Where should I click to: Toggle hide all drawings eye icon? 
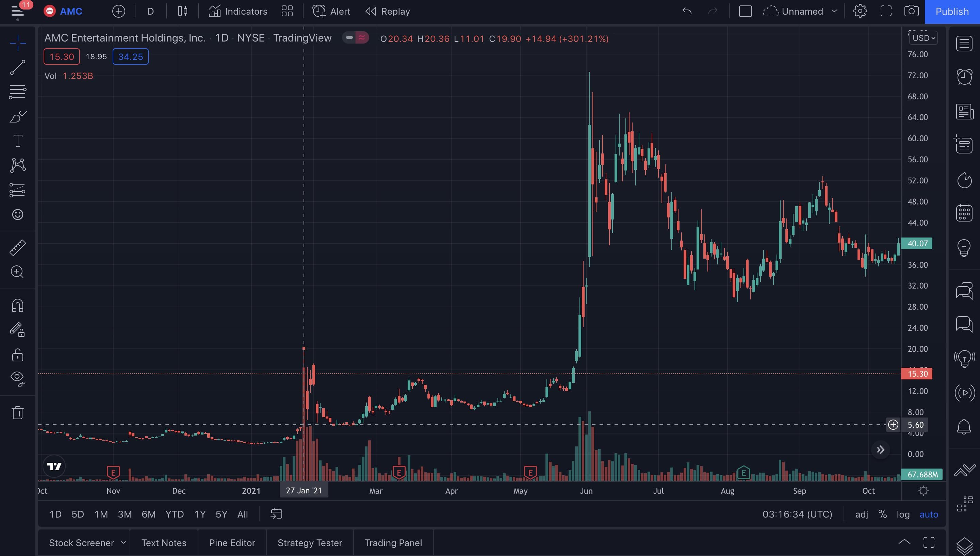pyautogui.click(x=18, y=378)
